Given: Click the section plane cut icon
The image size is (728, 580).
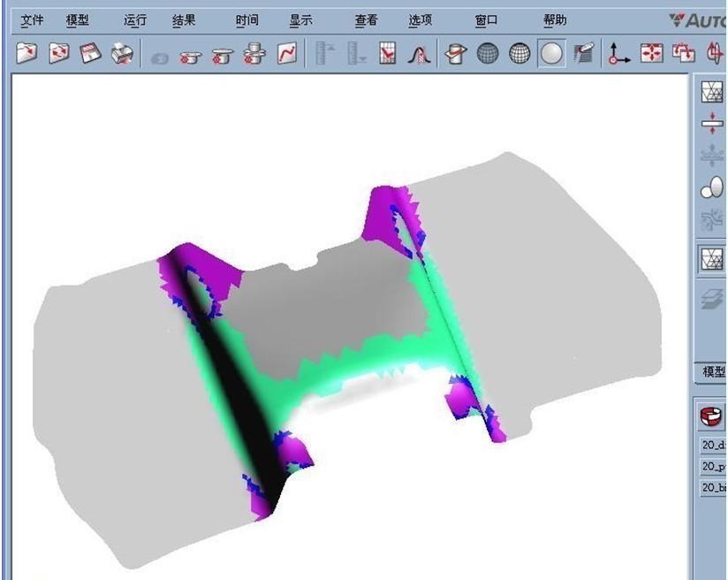Looking at the screenshot, I should click(455, 55).
